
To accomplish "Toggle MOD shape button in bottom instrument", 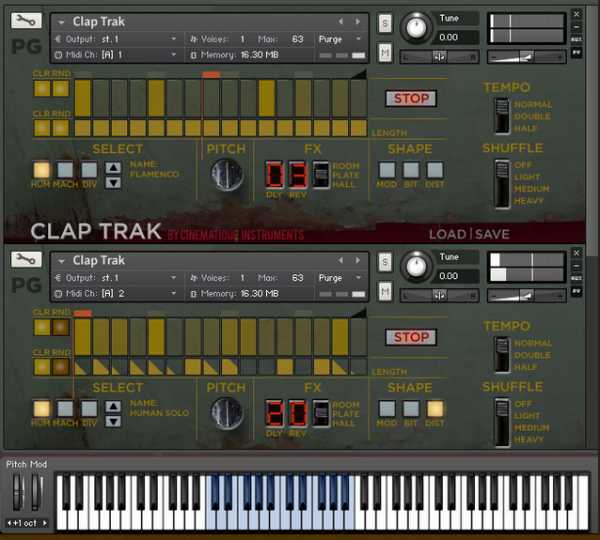I will point(387,409).
